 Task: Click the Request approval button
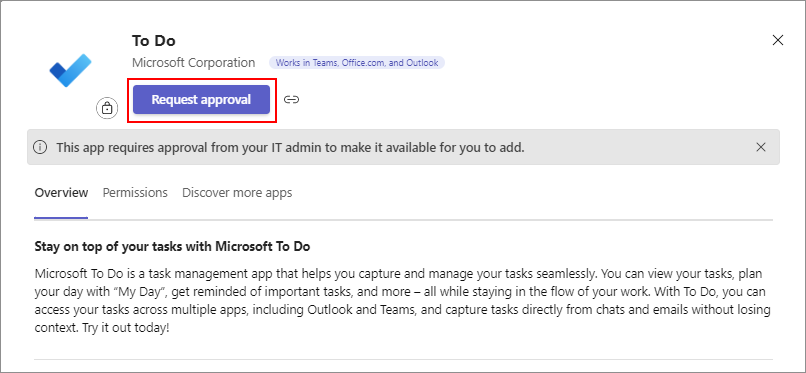click(x=202, y=100)
